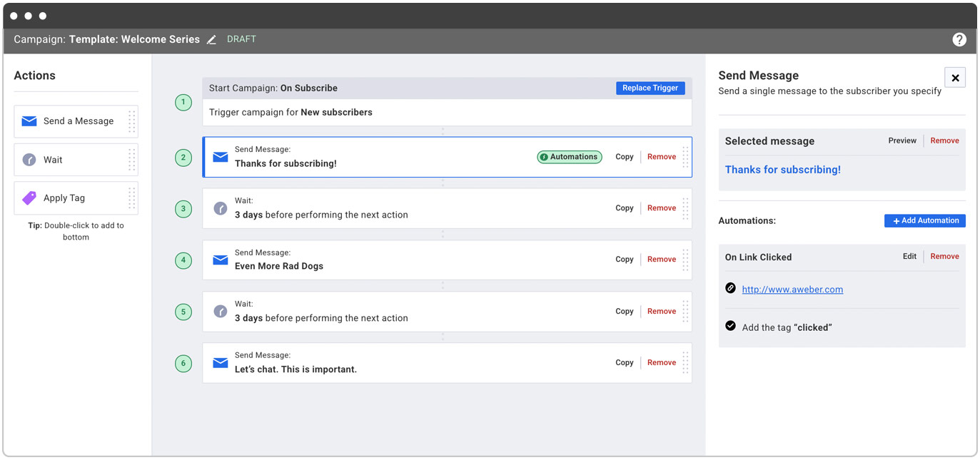The height and width of the screenshot is (460, 980).
Task: Open the Thanks for subscribing! message
Action: coord(782,170)
